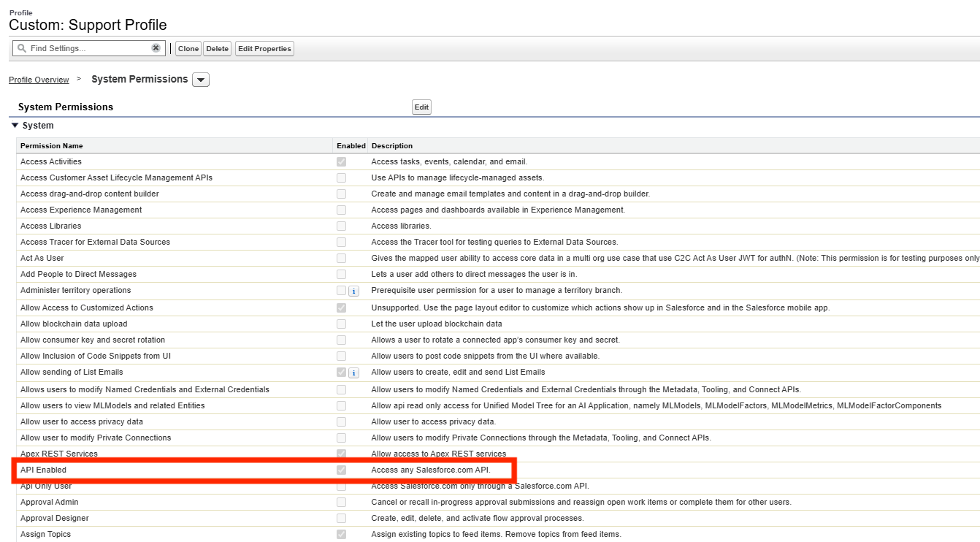Select 'Allow Inclusion of Code Snippets from UI'
This screenshot has height=542, width=980.
[96, 356]
